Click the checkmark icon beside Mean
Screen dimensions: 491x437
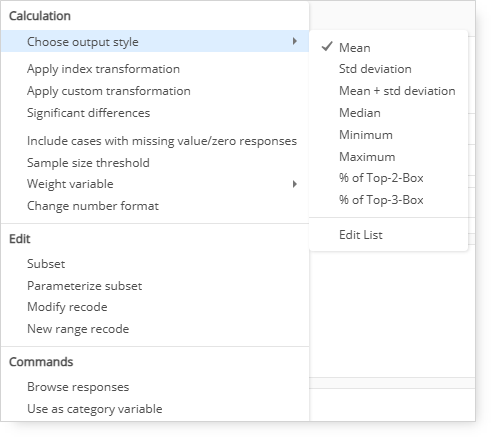pos(327,47)
